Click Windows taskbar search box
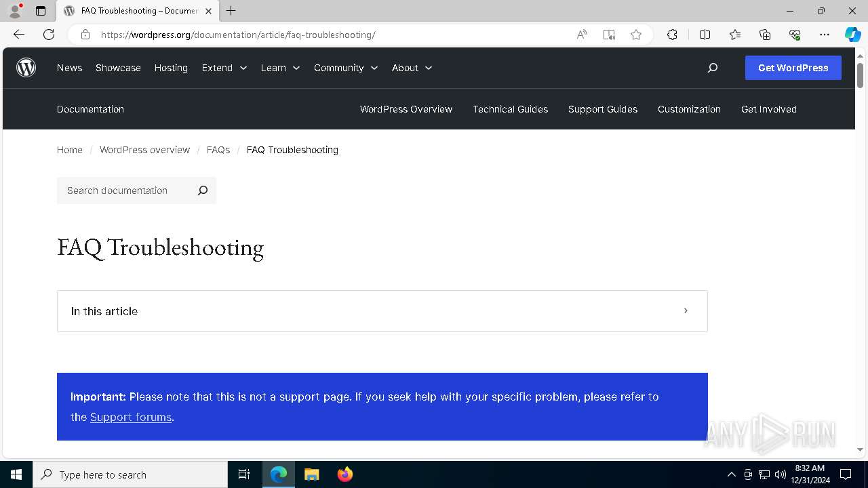Viewport: 868px width, 488px height. point(130,474)
